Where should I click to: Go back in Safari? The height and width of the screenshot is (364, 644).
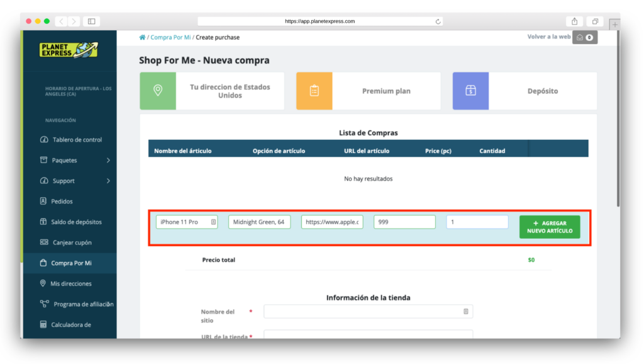[61, 21]
